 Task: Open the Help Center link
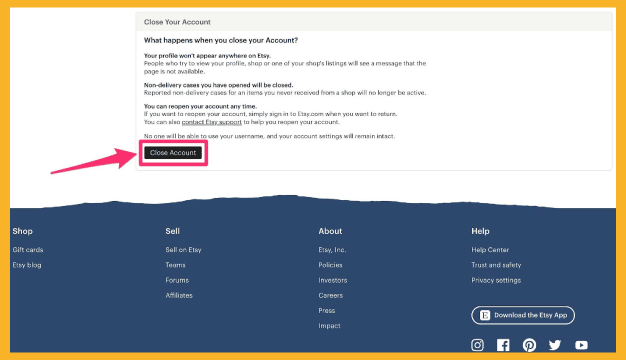click(490, 250)
